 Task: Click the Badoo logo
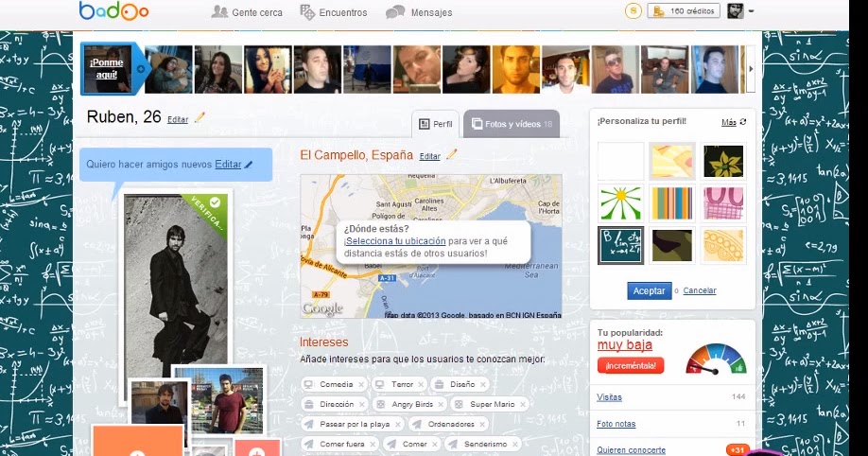(113, 11)
